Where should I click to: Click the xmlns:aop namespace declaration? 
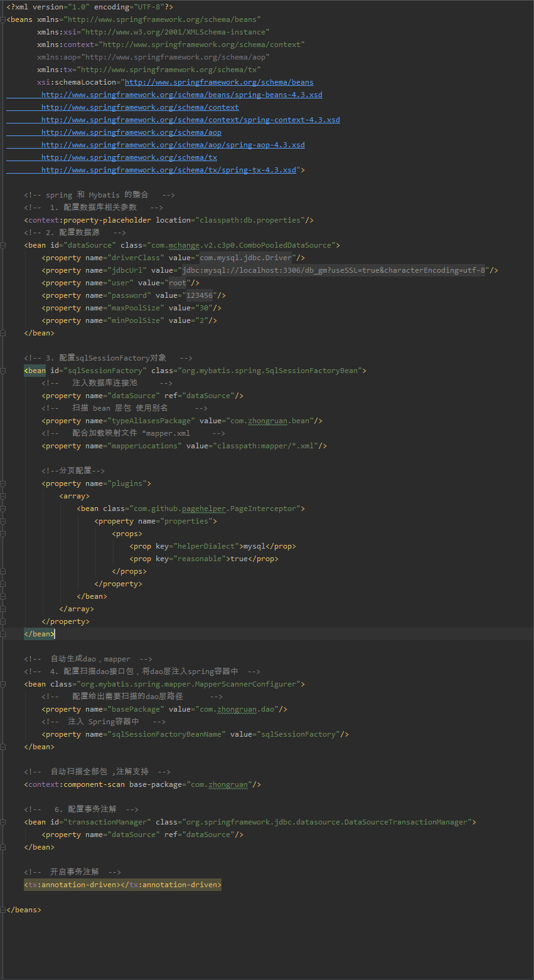[153, 57]
